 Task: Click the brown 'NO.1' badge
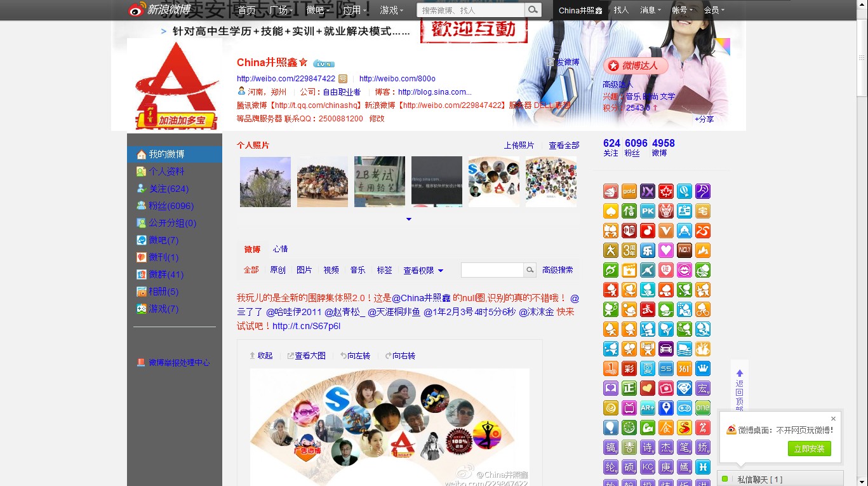684,250
